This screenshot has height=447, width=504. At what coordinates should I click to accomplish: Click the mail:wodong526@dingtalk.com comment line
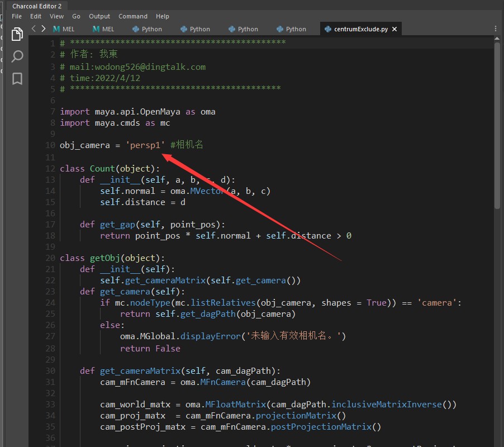(133, 67)
